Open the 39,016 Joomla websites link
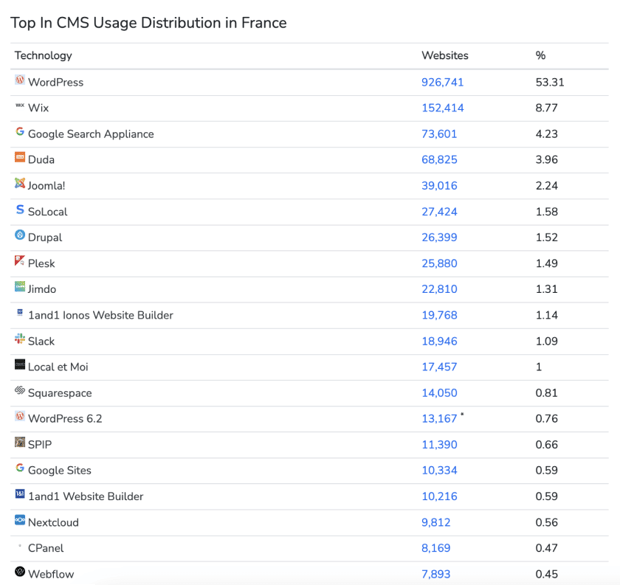This screenshot has height=585, width=620. point(439,186)
